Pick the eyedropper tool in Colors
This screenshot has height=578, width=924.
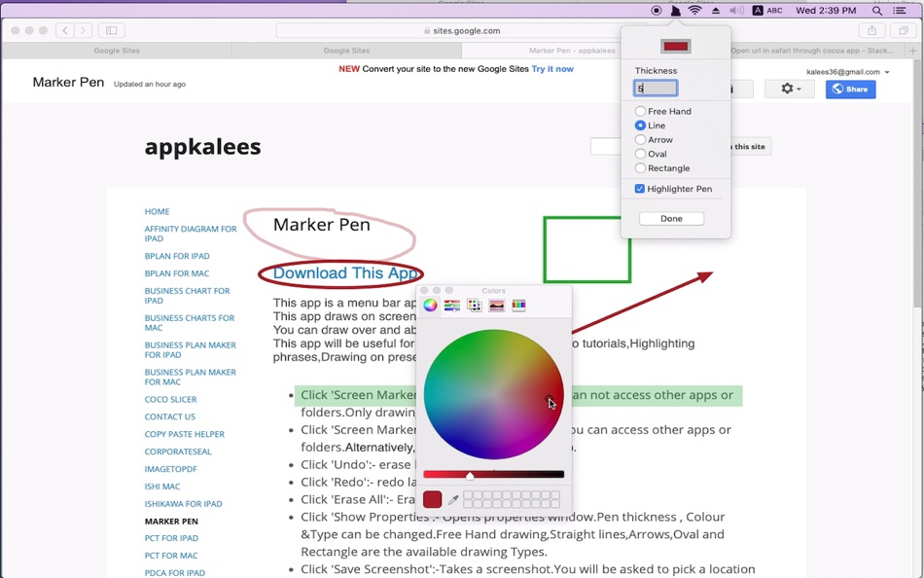[x=453, y=500]
